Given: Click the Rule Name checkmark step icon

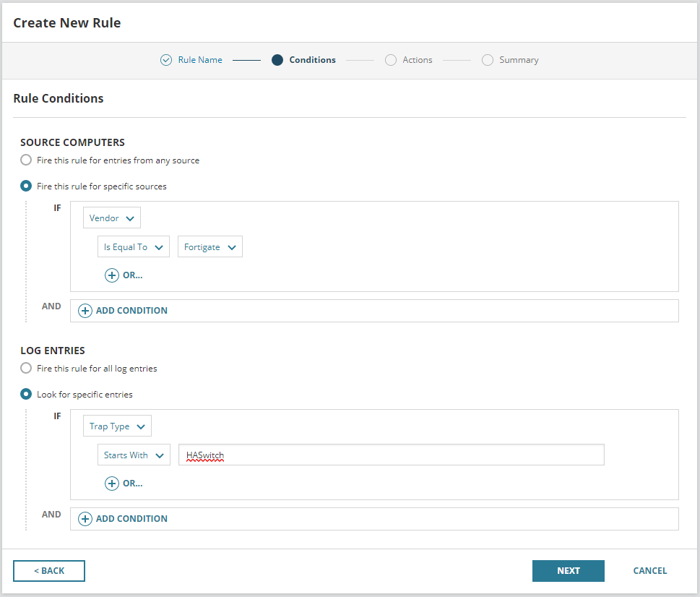Looking at the screenshot, I should (166, 60).
